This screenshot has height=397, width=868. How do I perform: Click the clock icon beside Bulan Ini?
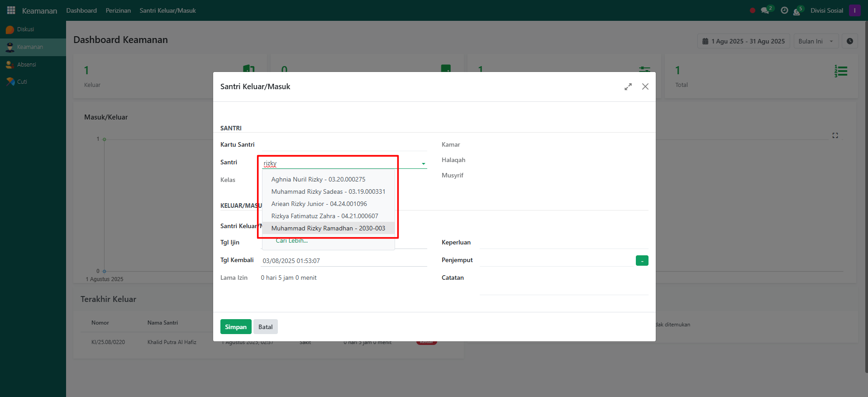(849, 41)
